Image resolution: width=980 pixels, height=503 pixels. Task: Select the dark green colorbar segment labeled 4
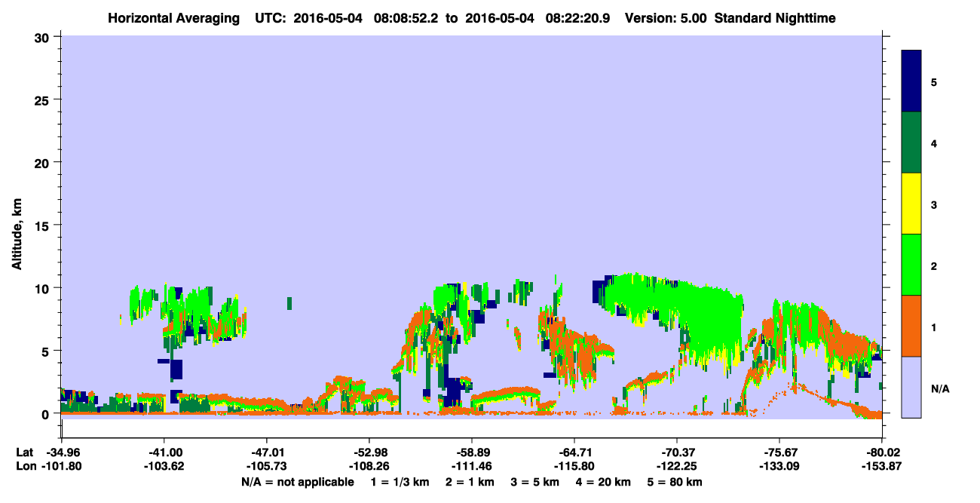[911, 143]
